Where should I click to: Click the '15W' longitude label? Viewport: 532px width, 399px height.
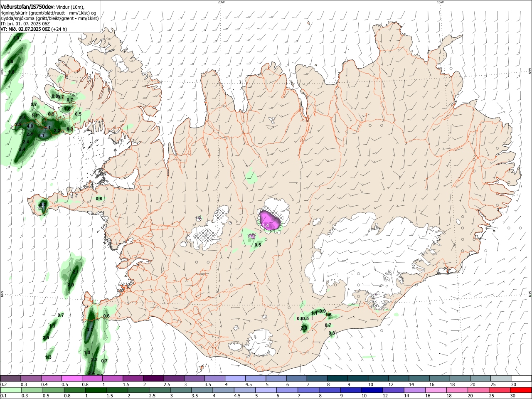[x=440, y=2]
